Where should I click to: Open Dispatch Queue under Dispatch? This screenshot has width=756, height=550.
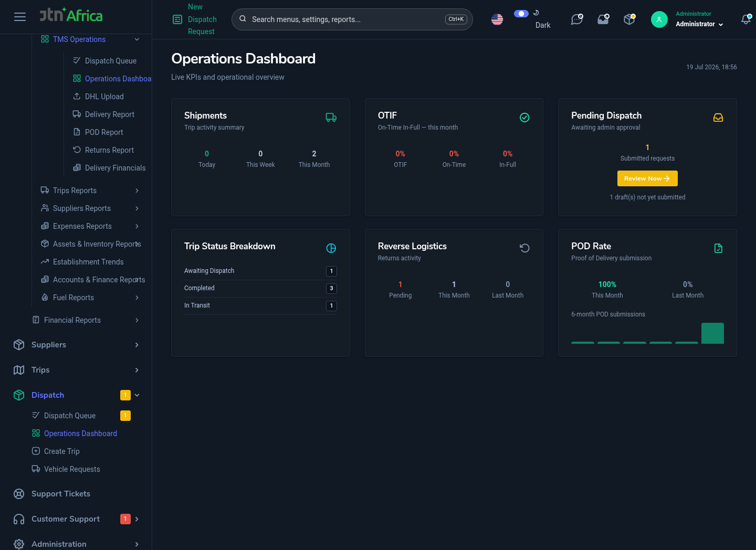70,416
